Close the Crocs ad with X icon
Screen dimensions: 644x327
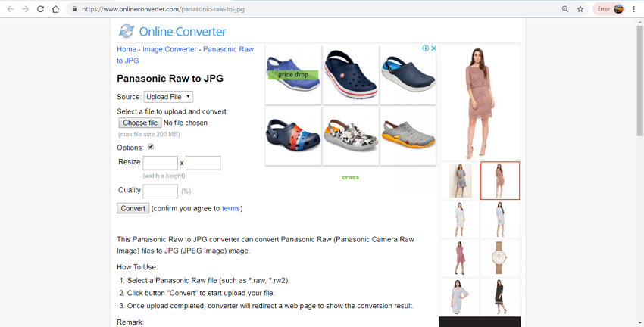point(433,48)
